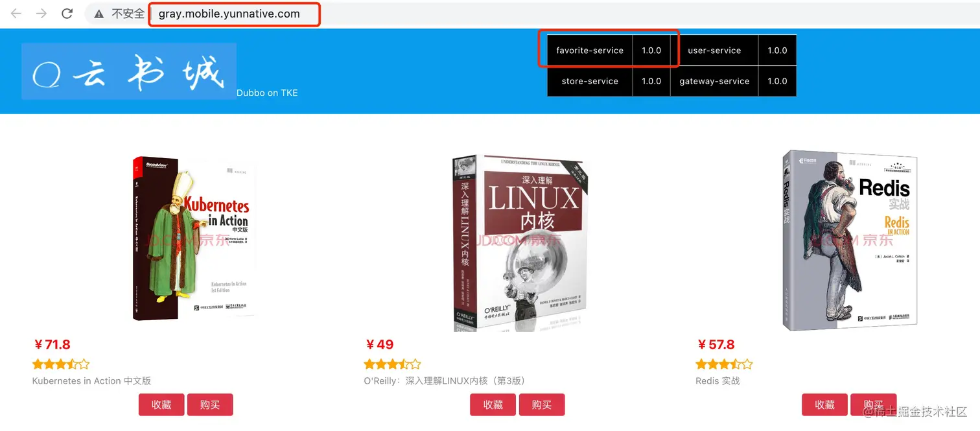Image resolution: width=980 pixels, height=431 pixels.
Task: Click the Linux kernel book star rating
Action: 392,364
